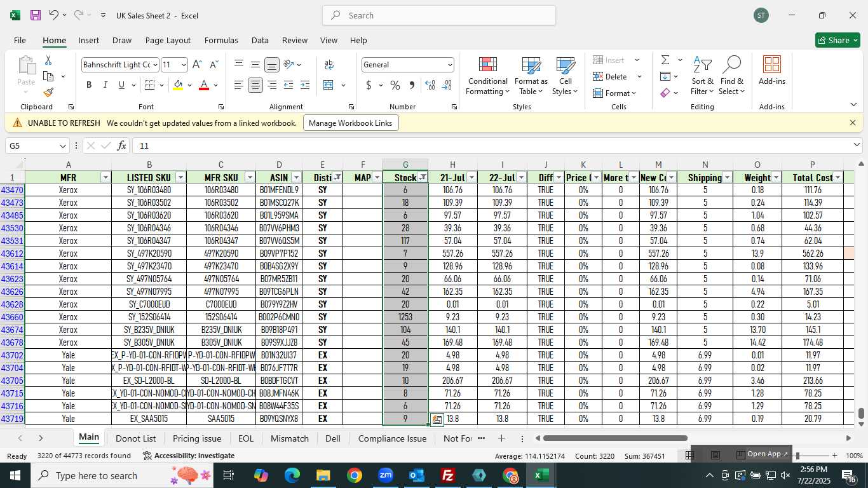The image size is (868, 488).
Task: Click the Wrap Text icon
Action: (x=329, y=65)
